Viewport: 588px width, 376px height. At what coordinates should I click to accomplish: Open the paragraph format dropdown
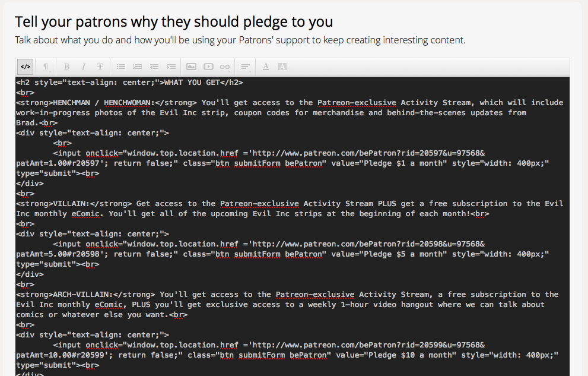[x=46, y=67]
